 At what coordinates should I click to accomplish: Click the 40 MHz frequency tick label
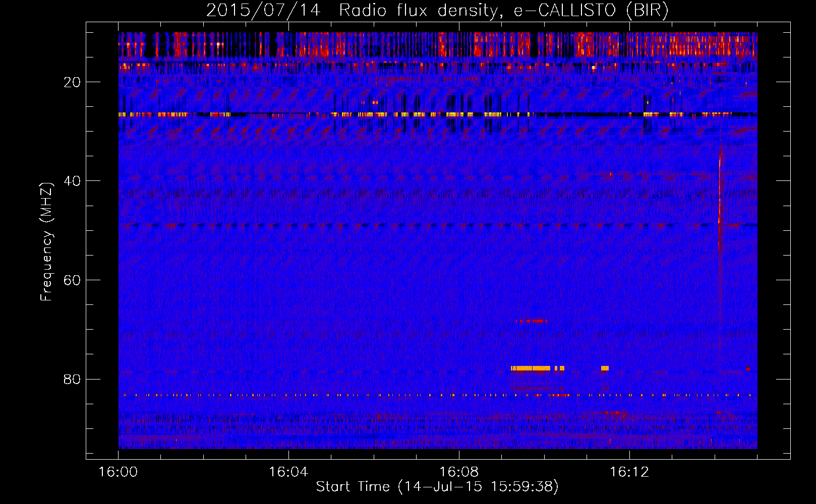[72, 181]
